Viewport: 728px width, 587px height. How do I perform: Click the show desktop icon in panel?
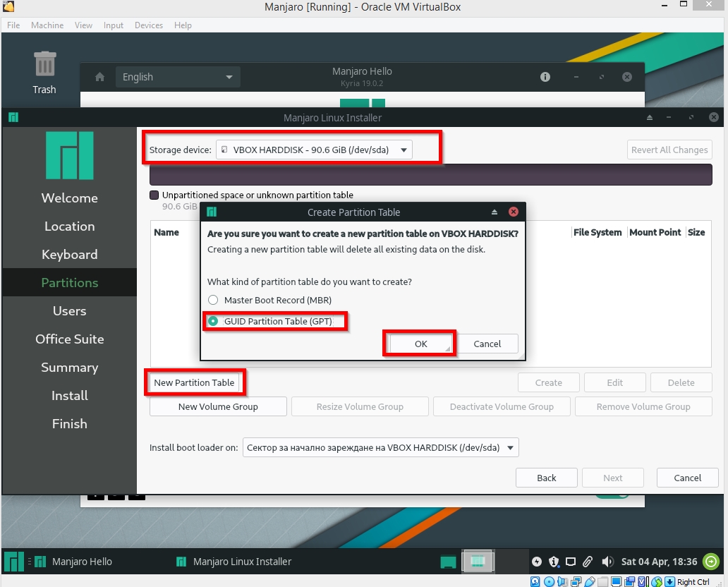pyautogui.click(x=448, y=562)
